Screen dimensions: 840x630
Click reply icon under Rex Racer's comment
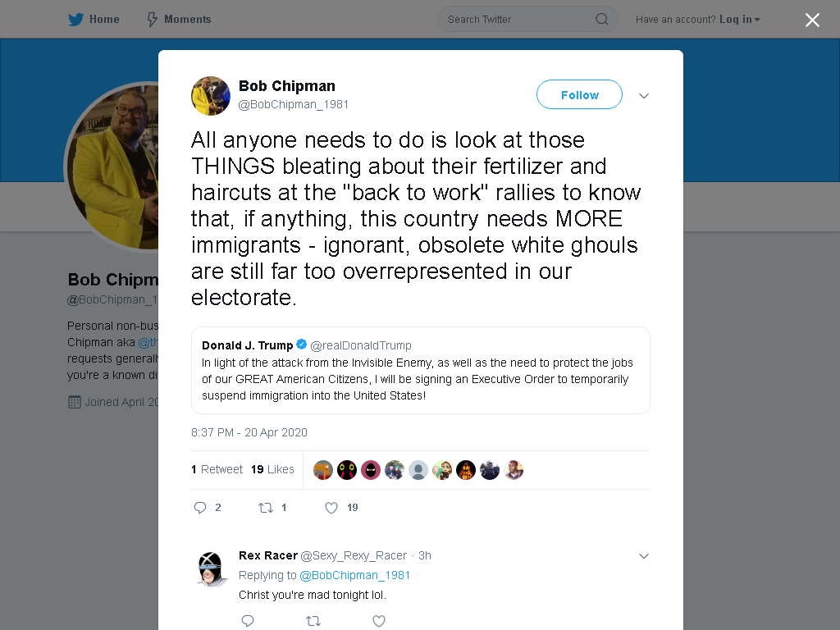[248, 621]
